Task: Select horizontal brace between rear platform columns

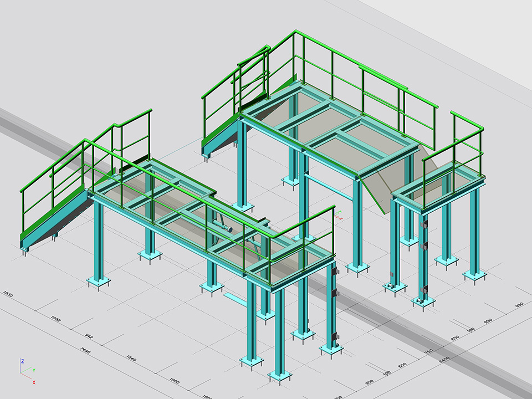Action: pyautogui.click(x=329, y=187)
